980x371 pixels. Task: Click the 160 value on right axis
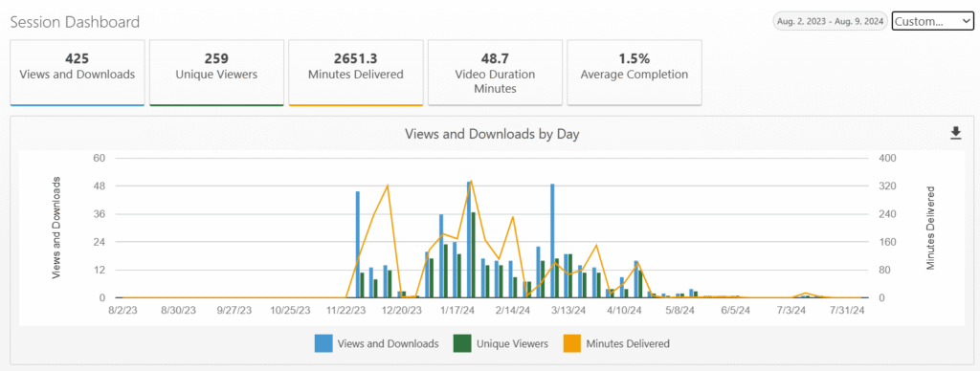[887, 242]
